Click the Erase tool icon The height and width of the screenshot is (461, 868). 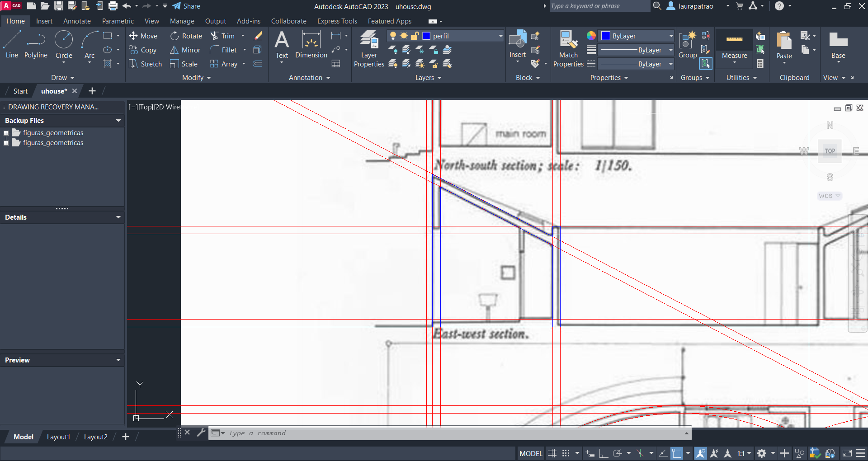pos(258,36)
